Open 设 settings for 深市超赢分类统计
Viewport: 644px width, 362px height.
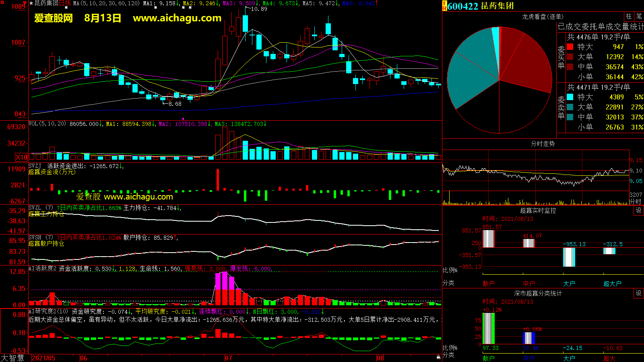(639, 293)
